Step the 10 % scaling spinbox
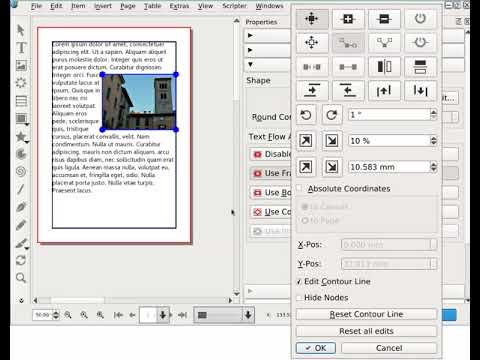Viewport: 480px width, 360px height. click(433, 141)
